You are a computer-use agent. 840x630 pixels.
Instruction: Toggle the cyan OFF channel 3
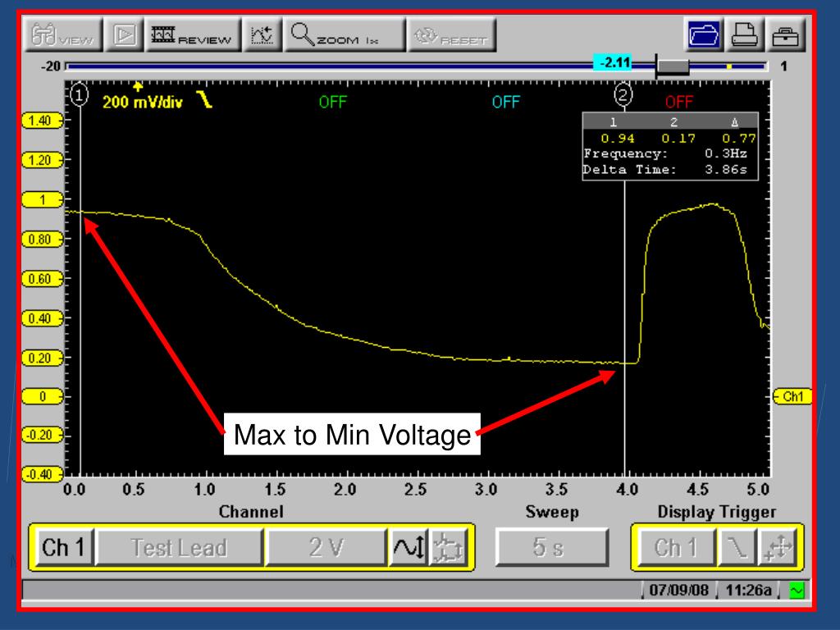505,102
